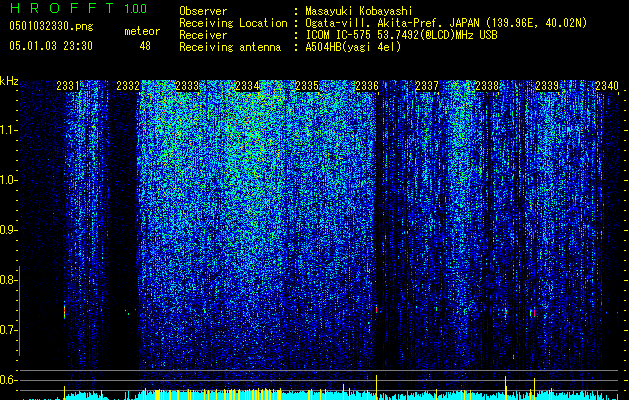
Task: Click the time marker 2333
Action: tap(187, 86)
